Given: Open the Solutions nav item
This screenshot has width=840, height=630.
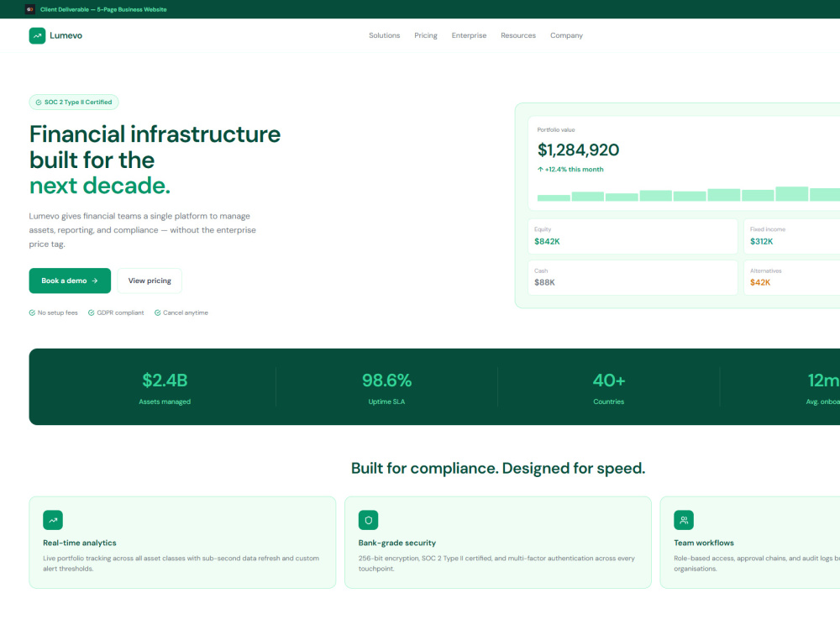Looking at the screenshot, I should [x=384, y=35].
